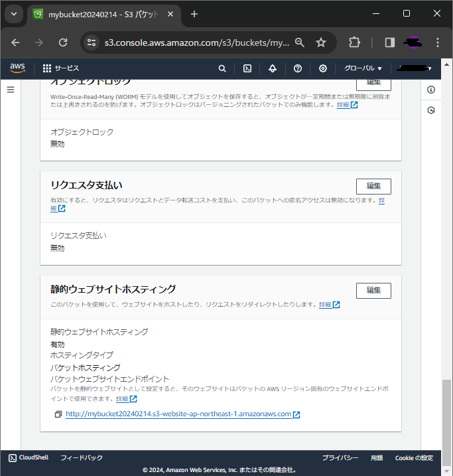Go back in browser history
Screen dimensions: 453x476
[15, 42]
